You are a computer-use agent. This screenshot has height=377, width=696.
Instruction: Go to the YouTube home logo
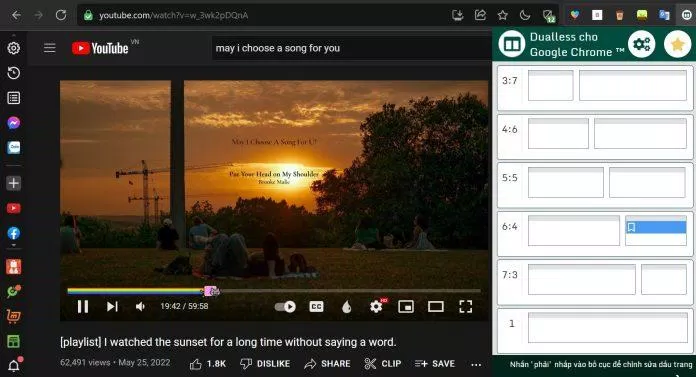click(x=100, y=48)
